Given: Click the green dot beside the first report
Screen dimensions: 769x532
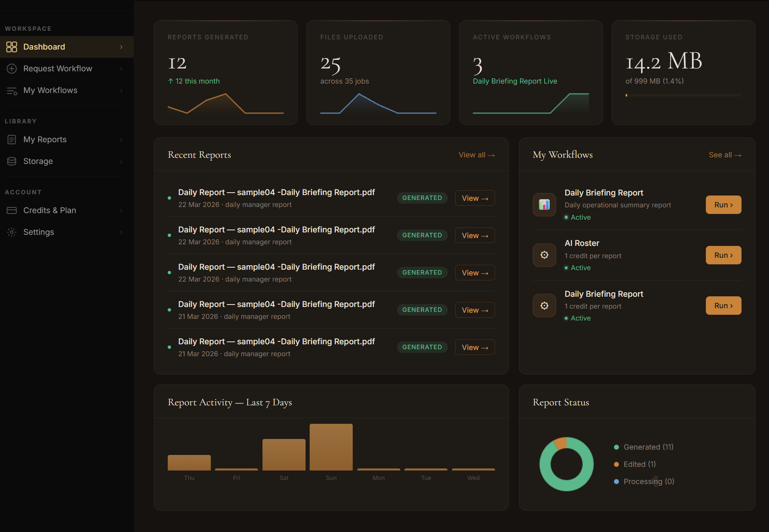Looking at the screenshot, I should point(169,198).
